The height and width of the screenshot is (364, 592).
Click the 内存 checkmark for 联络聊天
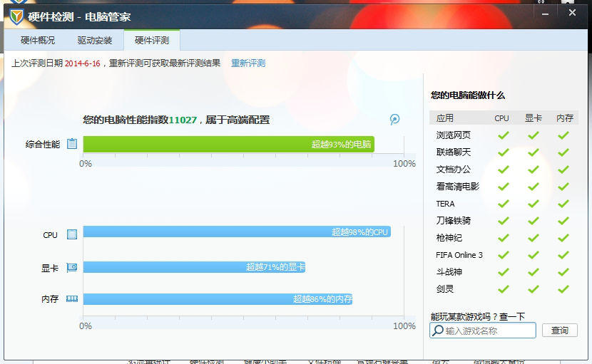click(x=563, y=152)
